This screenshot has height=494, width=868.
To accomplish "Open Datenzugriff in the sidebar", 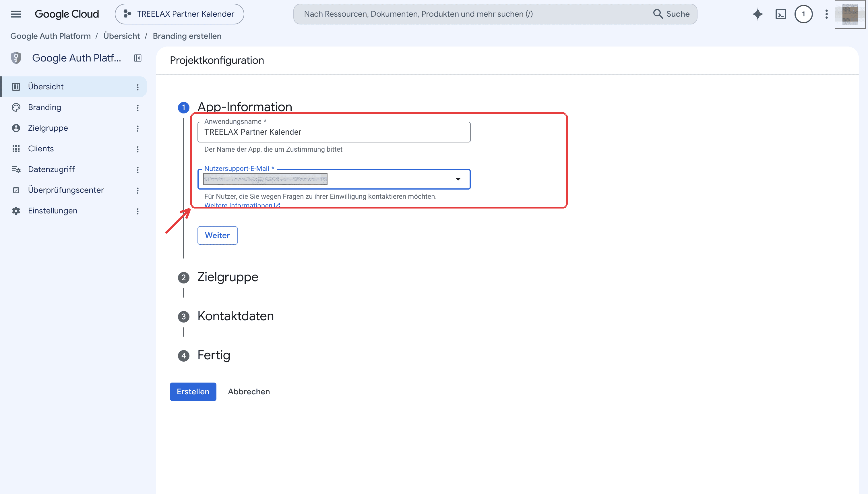I will (74, 170).
